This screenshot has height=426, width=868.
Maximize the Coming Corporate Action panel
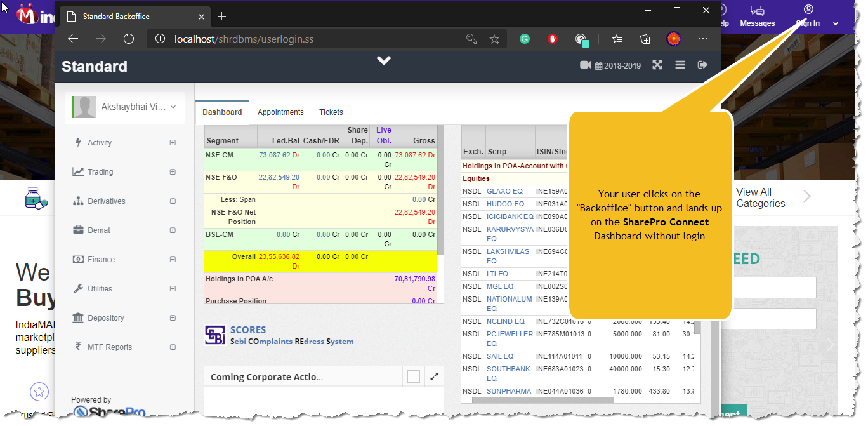click(434, 376)
